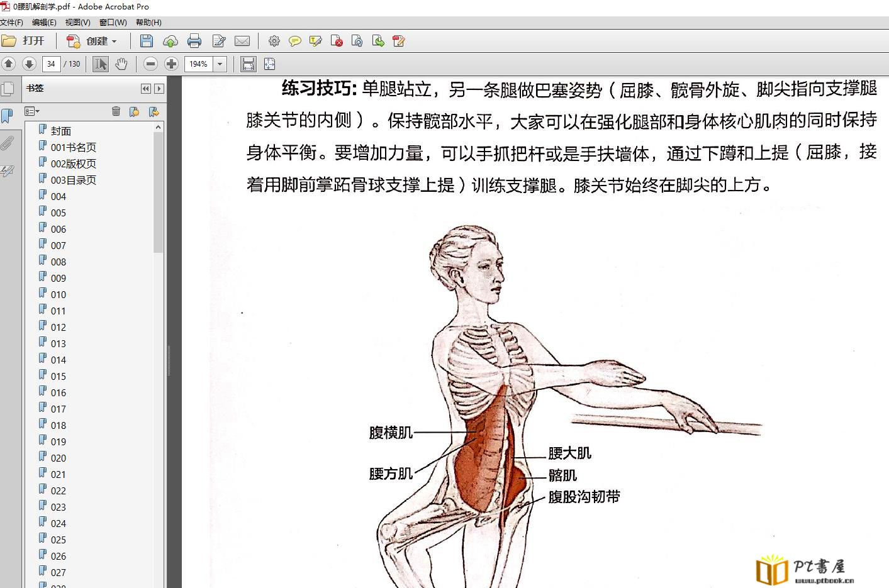Select the 001书名页 bookmark
The height and width of the screenshot is (588, 889).
(74, 147)
